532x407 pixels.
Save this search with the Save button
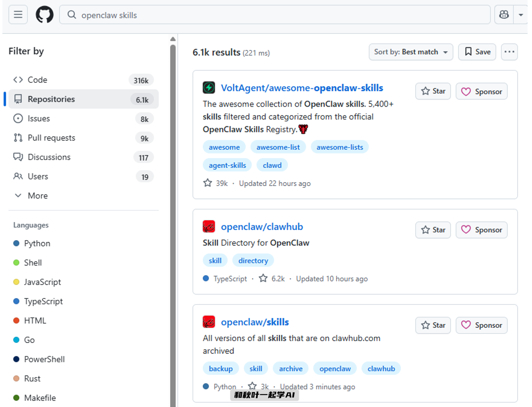coord(477,52)
